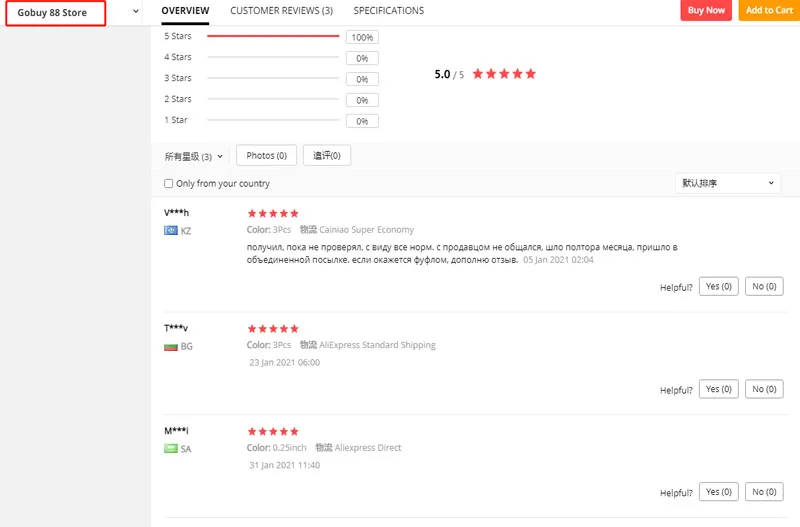Screen dimensions: 800x527
Task: Select the Overview tab
Action: [x=185, y=11]
